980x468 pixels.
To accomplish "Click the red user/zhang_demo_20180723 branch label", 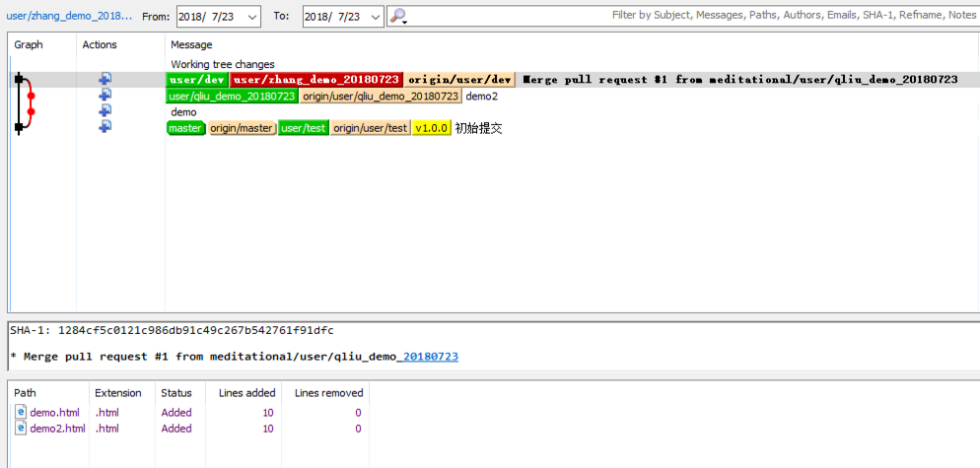I will (x=315, y=80).
